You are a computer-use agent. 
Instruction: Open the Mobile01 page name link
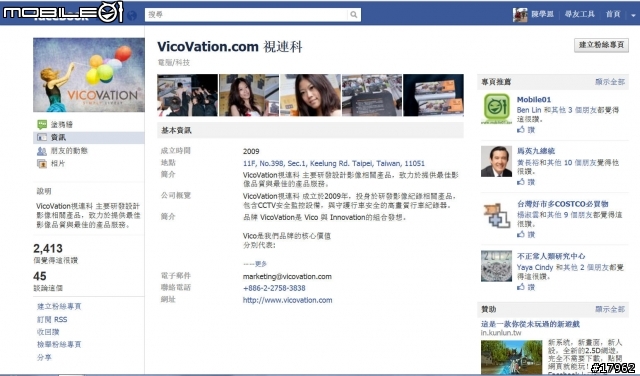[534, 99]
